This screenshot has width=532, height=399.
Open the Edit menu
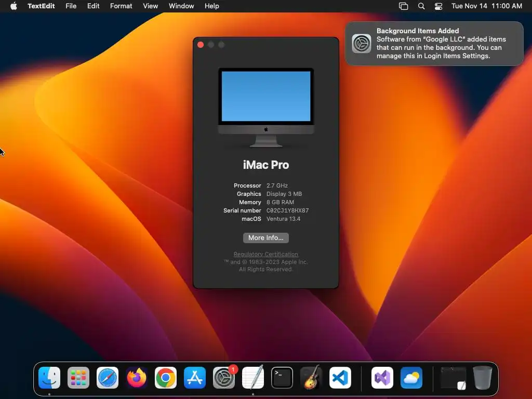click(94, 6)
